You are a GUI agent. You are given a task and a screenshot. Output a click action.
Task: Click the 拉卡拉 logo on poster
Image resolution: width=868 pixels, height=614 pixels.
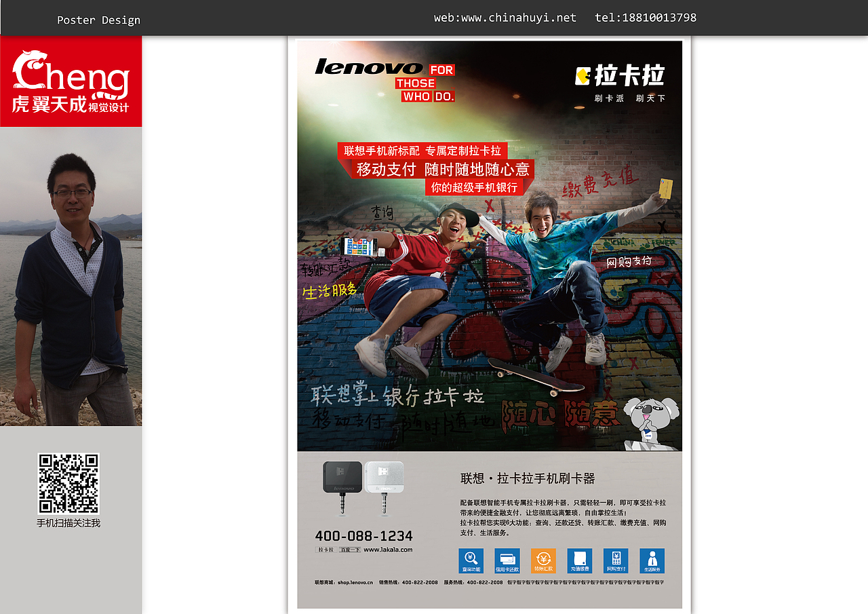point(620,75)
